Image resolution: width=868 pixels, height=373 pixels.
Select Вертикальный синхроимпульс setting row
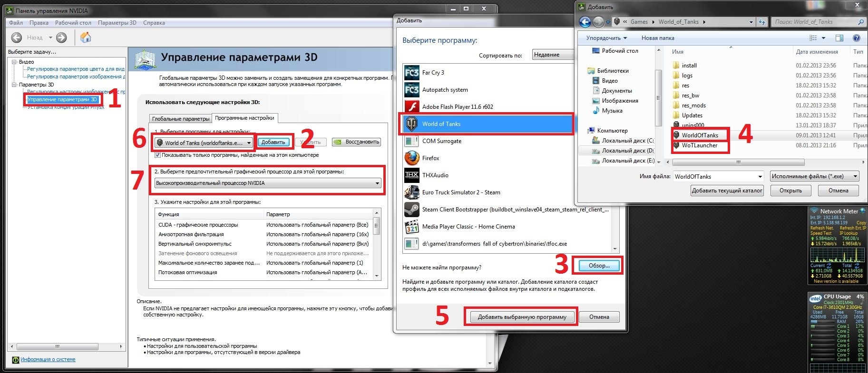(263, 244)
